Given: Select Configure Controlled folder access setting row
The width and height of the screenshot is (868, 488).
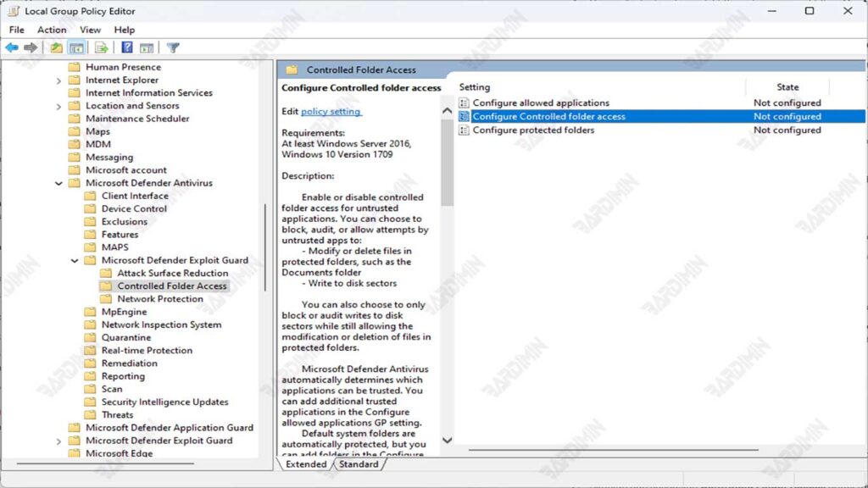Looking at the screenshot, I should pyautogui.click(x=661, y=116).
